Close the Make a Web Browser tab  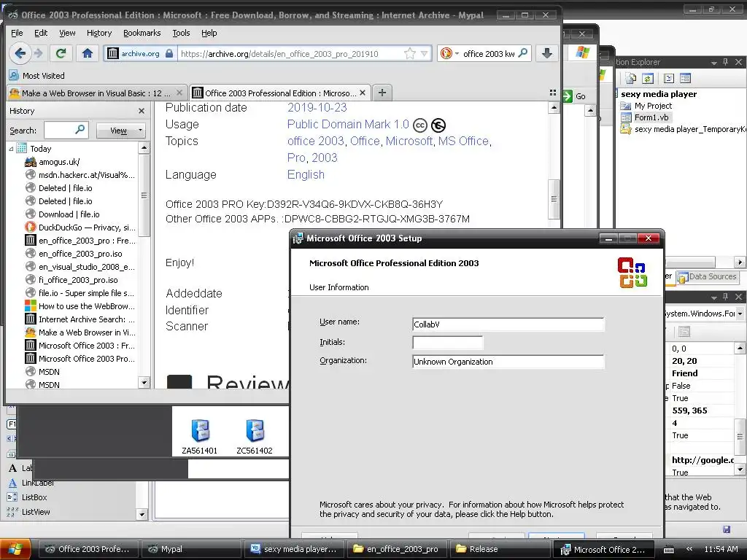[179, 93]
